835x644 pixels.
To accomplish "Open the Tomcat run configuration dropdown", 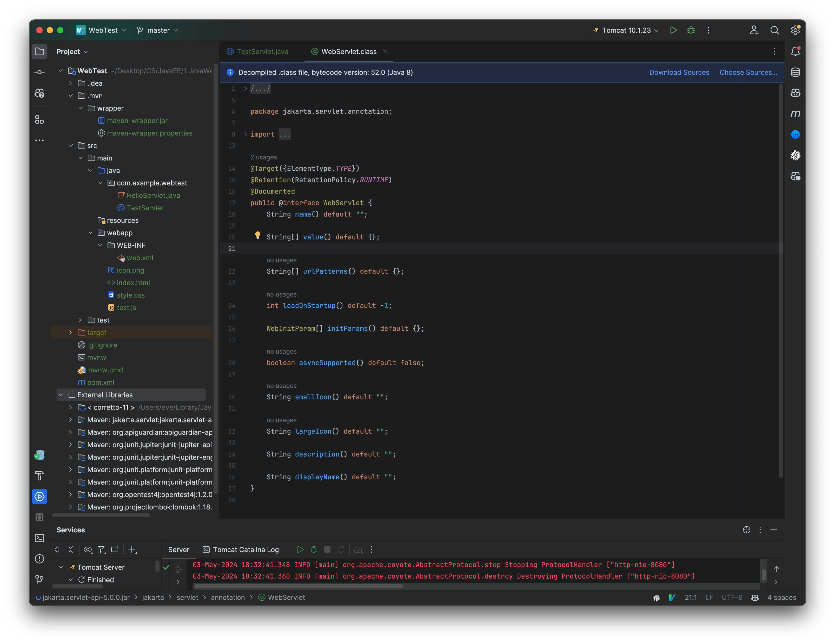I will tap(656, 30).
